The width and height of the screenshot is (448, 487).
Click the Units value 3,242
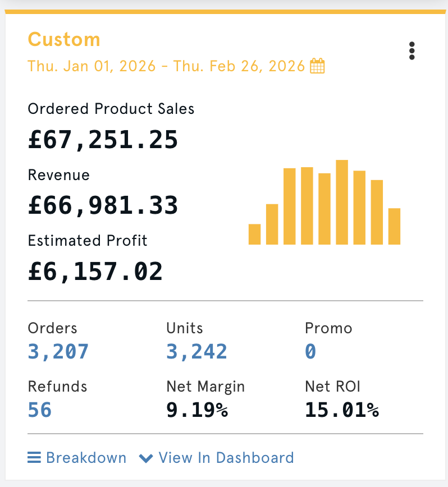[196, 351]
